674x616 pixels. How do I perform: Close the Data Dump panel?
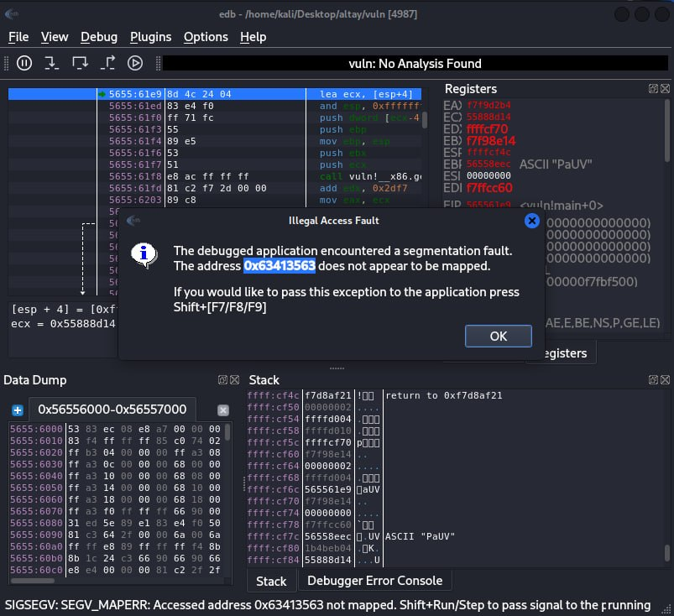(x=235, y=379)
